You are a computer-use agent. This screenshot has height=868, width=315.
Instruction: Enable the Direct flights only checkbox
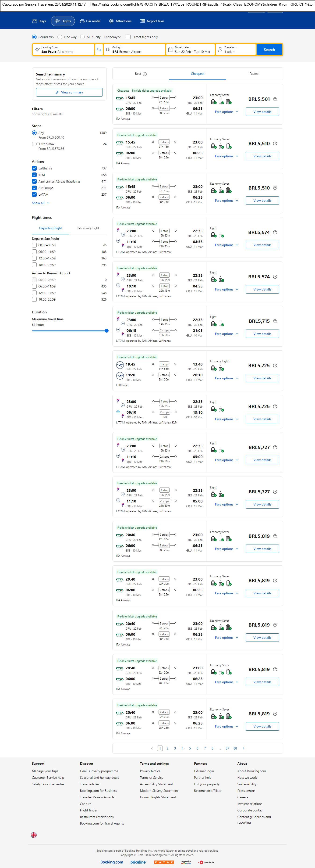click(128, 37)
